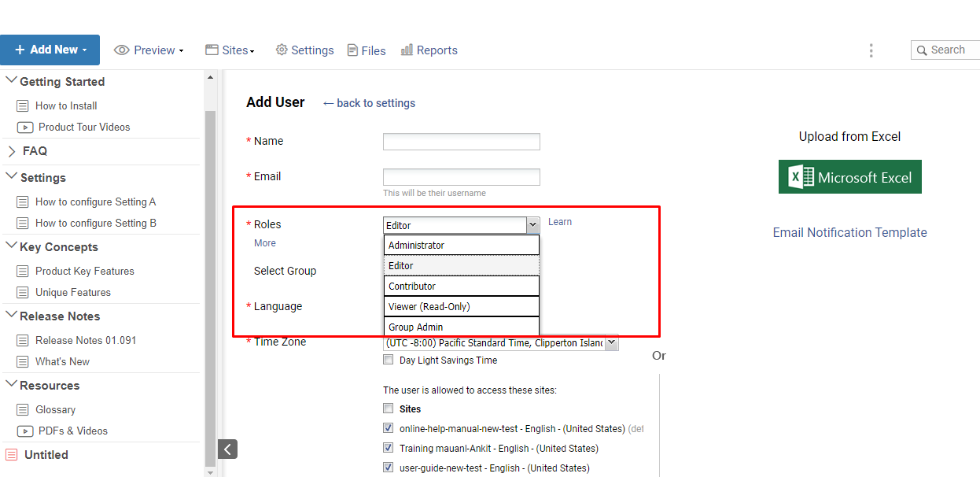
Task: Uncheck user-guide-new-test site checkbox
Action: click(x=388, y=467)
